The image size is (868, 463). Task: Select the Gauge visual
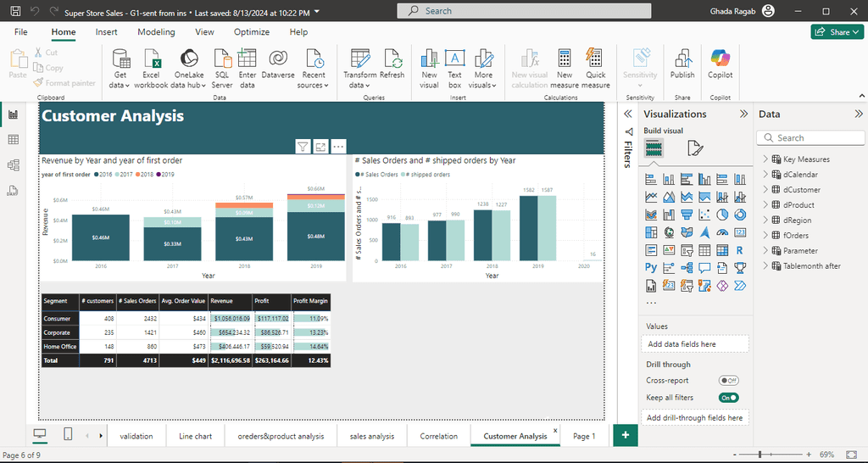pos(722,232)
